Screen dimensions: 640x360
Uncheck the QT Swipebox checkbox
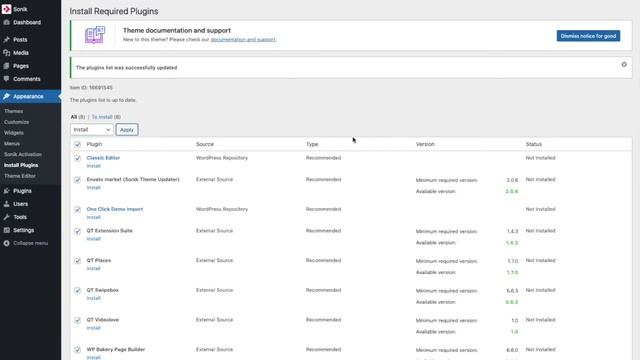(77, 291)
